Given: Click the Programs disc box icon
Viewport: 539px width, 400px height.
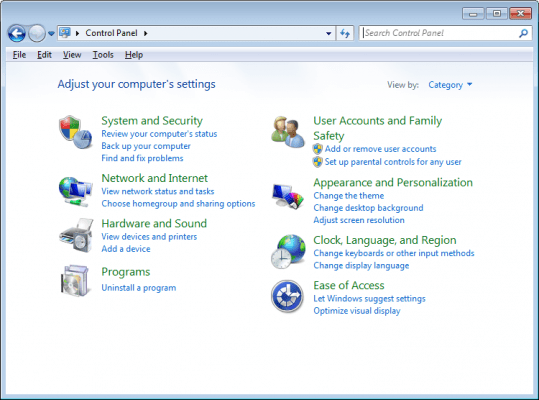Looking at the screenshot, I should 75,280.
